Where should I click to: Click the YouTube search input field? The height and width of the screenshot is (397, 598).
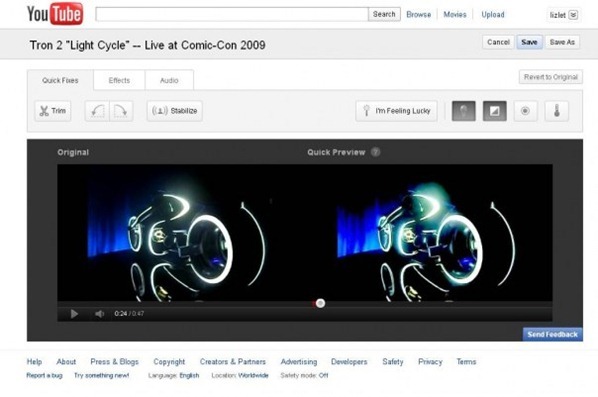232,14
